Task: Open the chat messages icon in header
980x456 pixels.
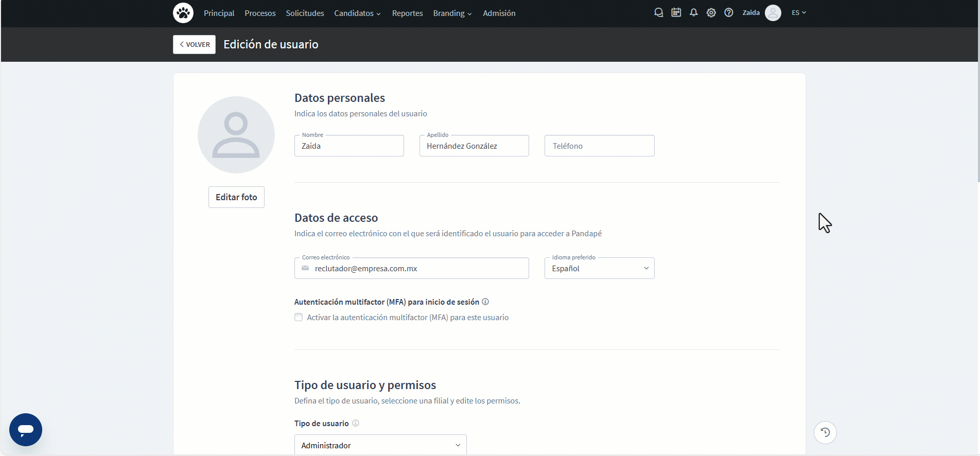Action: click(x=658, y=13)
